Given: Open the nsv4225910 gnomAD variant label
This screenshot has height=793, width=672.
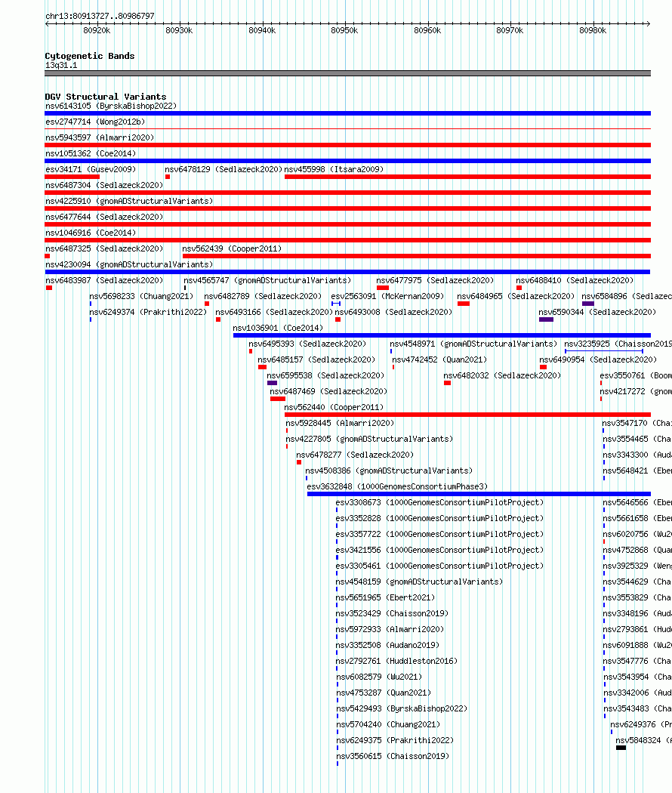Looking at the screenshot, I should tap(129, 201).
